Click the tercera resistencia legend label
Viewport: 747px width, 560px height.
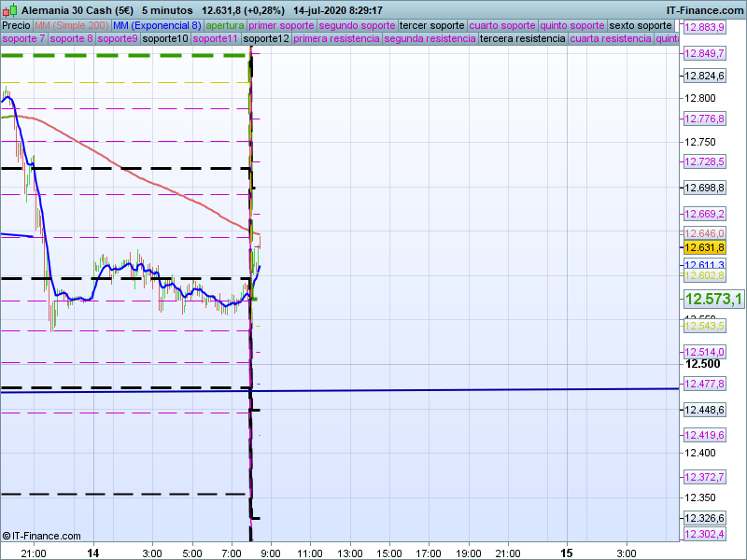click(x=522, y=39)
